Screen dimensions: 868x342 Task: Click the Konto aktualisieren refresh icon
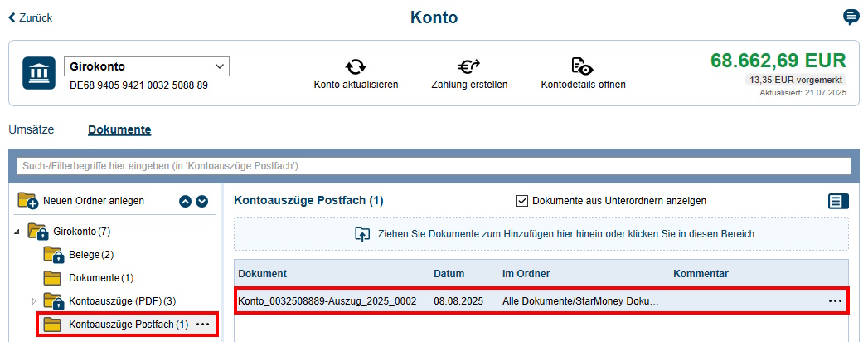[356, 67]
